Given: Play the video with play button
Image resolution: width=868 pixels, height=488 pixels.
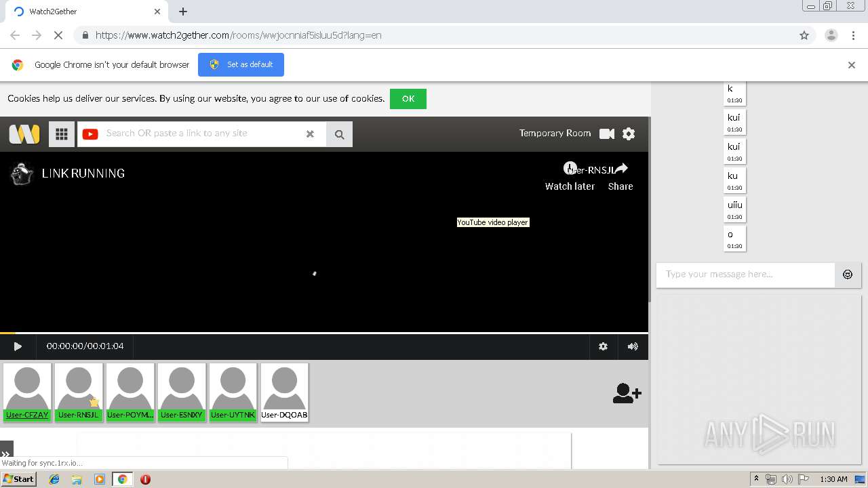Looking at the screenshot, I should pos(18,346).
